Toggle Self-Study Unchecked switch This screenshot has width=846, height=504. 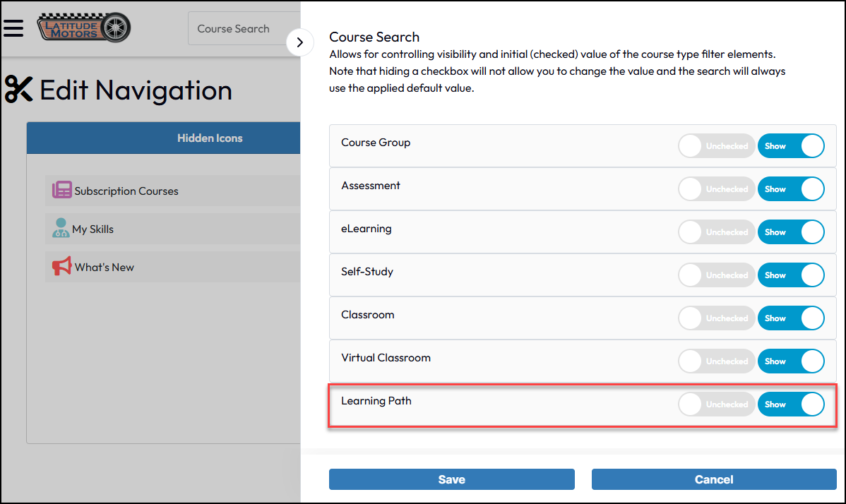click(716, 275)
